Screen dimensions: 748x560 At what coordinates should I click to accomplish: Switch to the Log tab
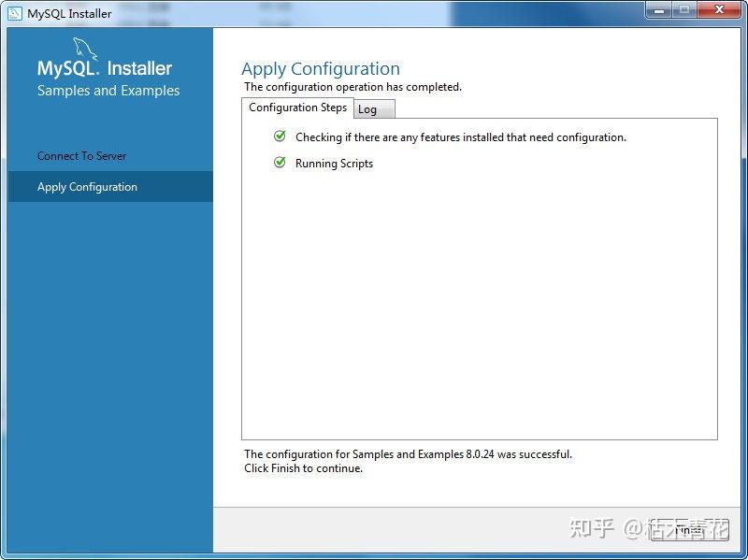(374, 109)
